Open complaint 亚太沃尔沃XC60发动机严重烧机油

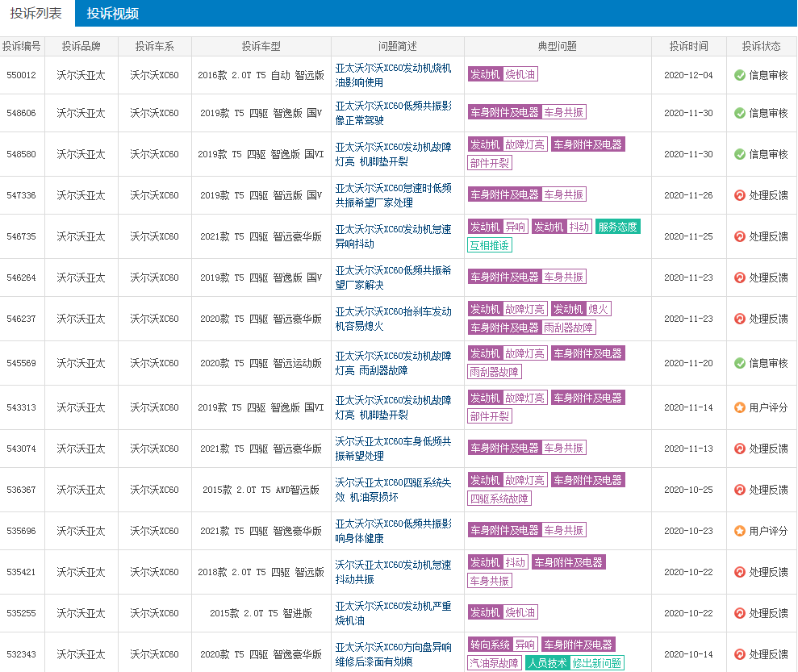click(x=393, y=613)
